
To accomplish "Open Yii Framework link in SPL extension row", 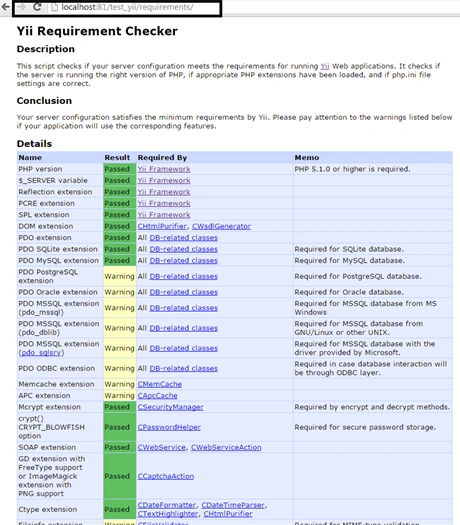I will (x=164, y=215).
